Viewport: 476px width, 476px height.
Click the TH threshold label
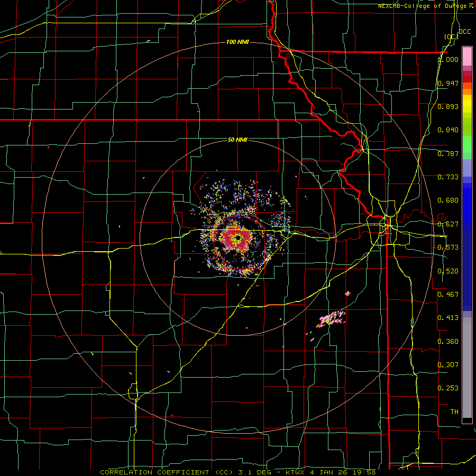pyautogui.click(x=454, y=412)
